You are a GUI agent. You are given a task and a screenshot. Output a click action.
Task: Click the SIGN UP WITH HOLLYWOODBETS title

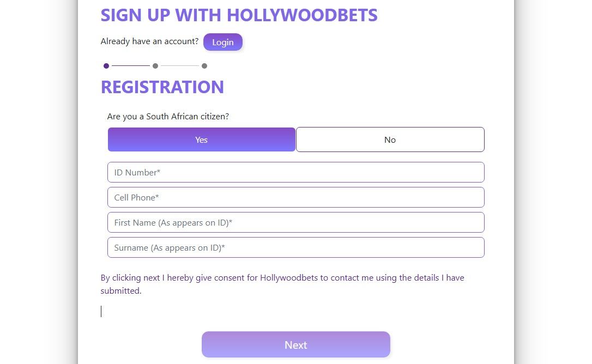point(239,15)
